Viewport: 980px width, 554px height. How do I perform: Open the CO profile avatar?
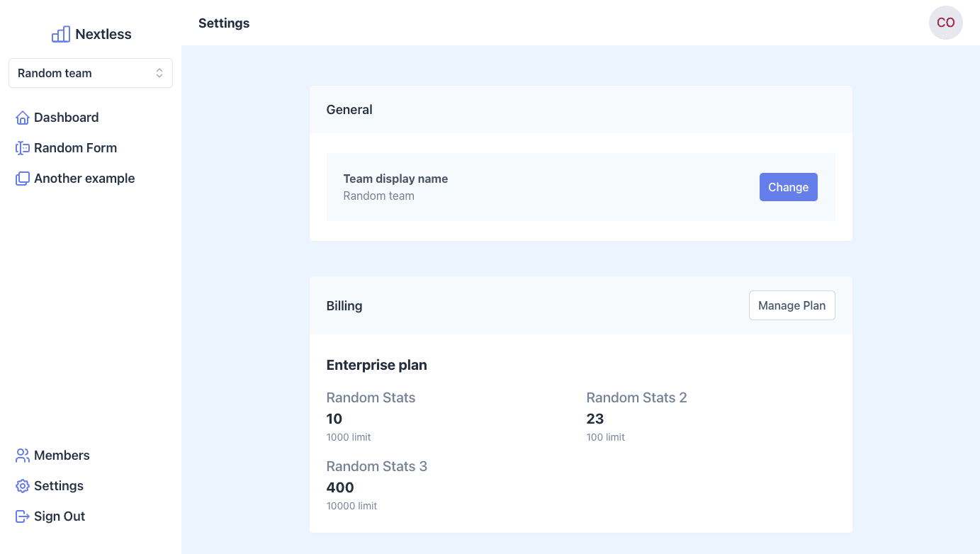click(946, 23)
